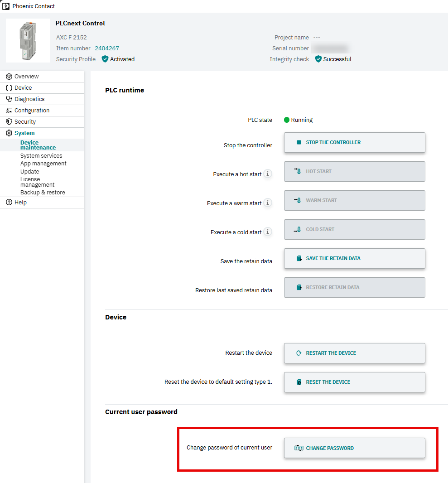Image resolution: width=448 pixels, height=483 pixels.
Task: Click the Hot Start button
Action: pos(354,171)
